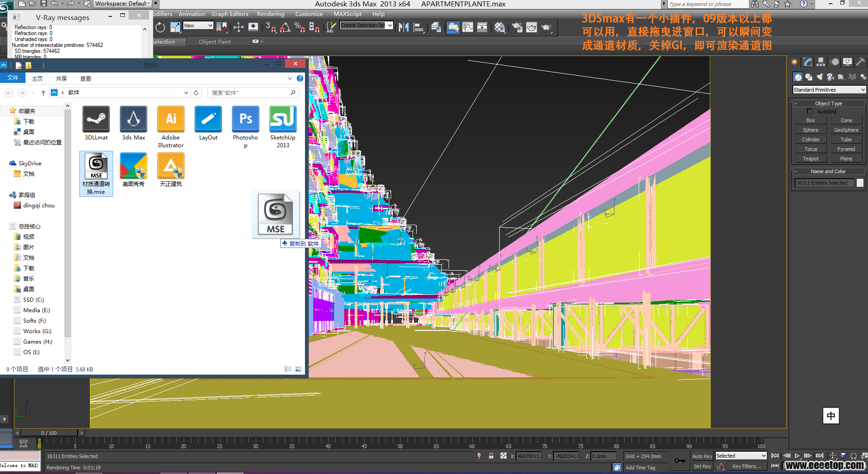The width and height of the screenshot is (868, 474).
Task: Open the Schematic View icon
Action: tap(482, 27)
